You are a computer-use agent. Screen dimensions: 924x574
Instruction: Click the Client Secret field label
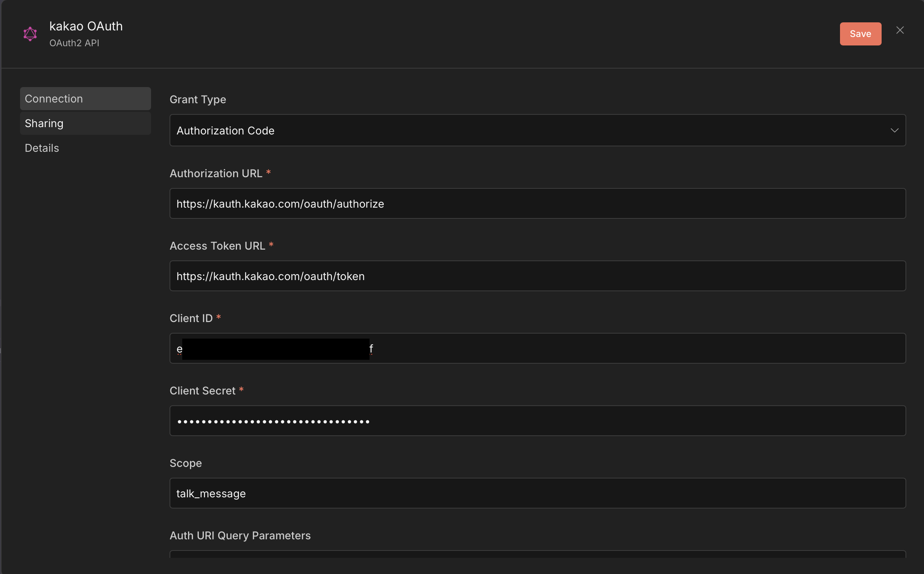click(x=202, y=391)
